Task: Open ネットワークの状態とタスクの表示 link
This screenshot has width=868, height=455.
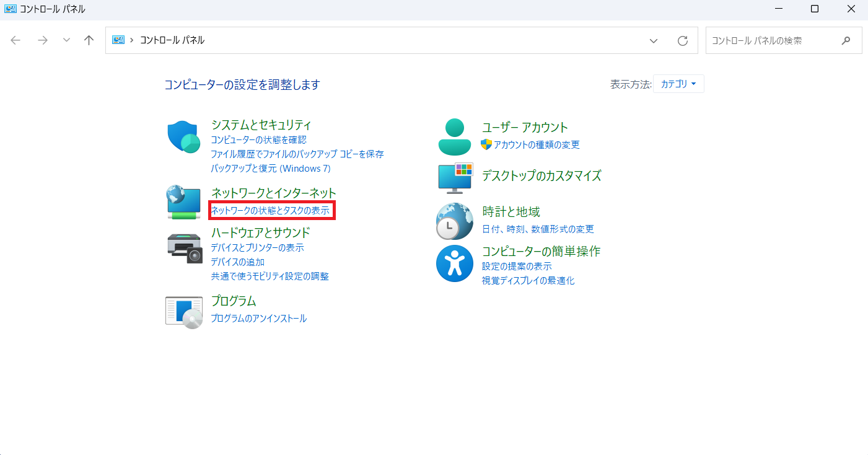Action: point(270,211)
